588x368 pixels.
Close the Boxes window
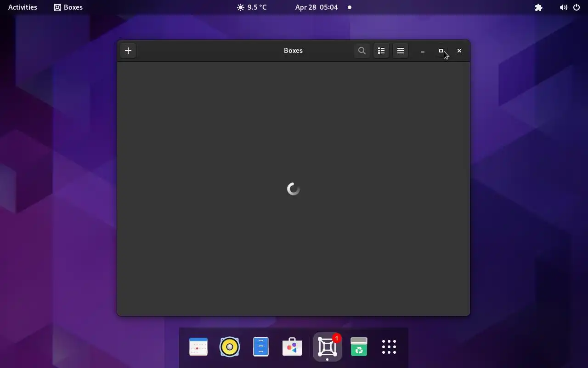pos(459,51)
